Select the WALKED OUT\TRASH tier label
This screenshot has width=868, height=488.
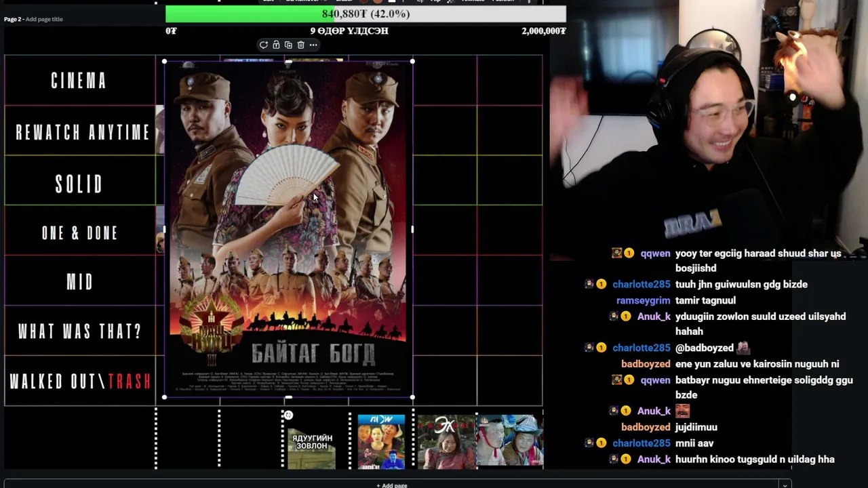tap(80, 381)
